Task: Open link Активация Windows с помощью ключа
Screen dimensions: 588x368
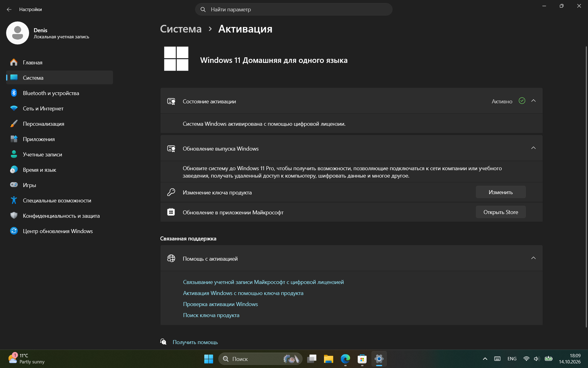Action: point(243,293)
